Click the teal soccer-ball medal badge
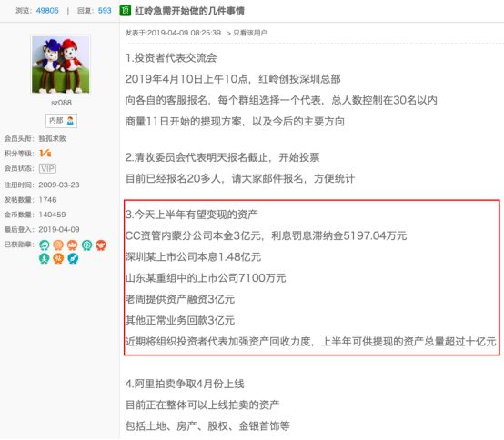This screenshot has width=504, height=440. tap(86, 245)
